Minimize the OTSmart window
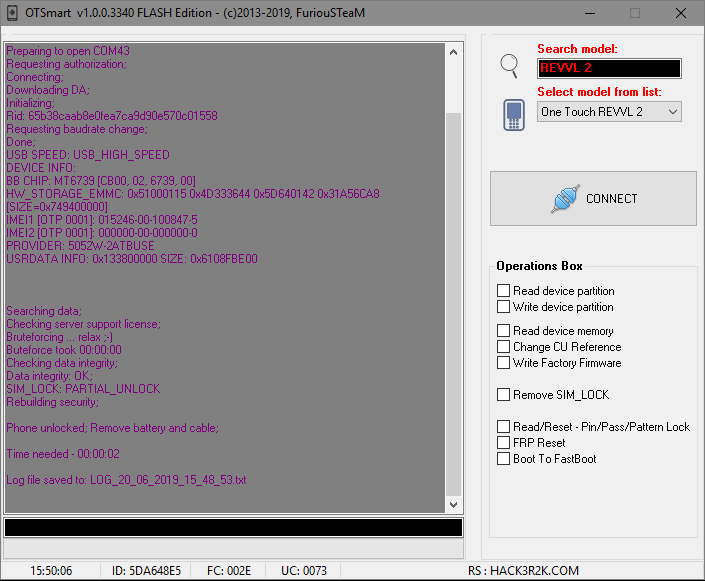The width and height of the screenshot is (705, 581). (590, 13)
